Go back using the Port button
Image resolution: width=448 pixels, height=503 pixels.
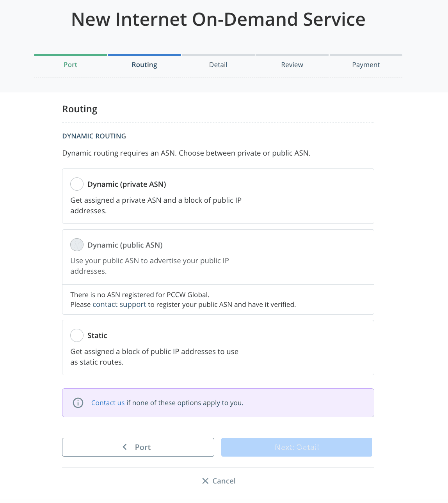point(138,447)
